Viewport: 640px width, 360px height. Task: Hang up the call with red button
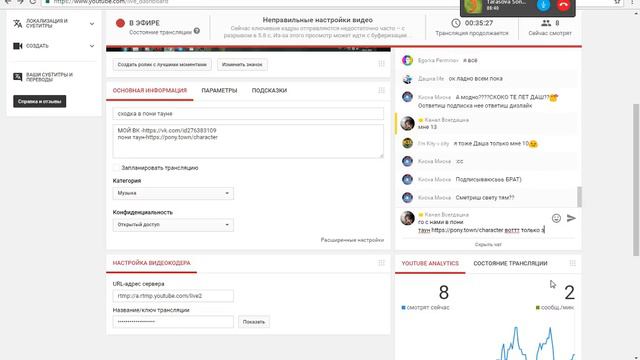(x=564, y=5)
